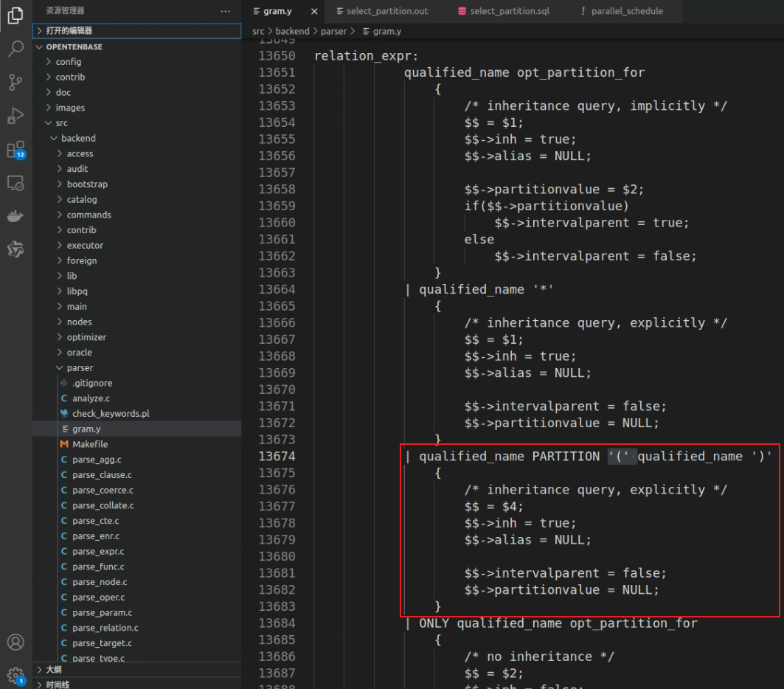Image resolution: width=784 pixels, height=689 pixels.
Task: Expand the optimizer folder
Action: (137, 337)
